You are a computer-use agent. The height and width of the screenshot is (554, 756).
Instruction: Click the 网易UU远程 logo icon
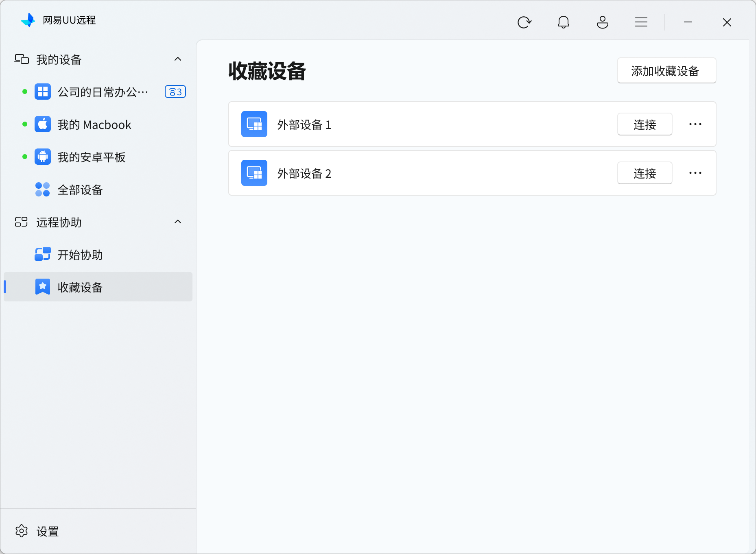pyautogui.click(x=28, y=20)
